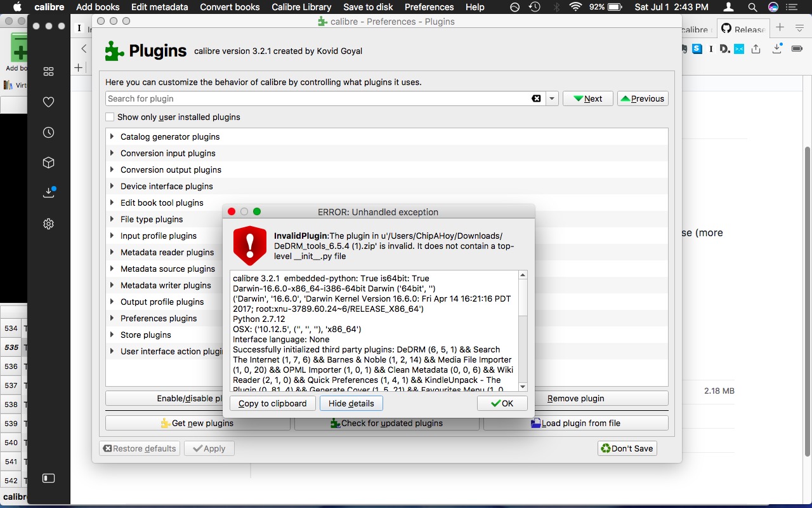Open Spotlight search in menu bar
Viewport: 812px width, 508px height.
[752, 7]
